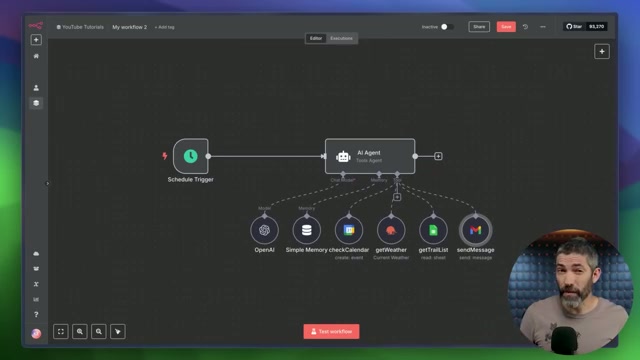Select the Simple Memory node
Viewport: 640px width, 360px height.
[x=307, y=230]
